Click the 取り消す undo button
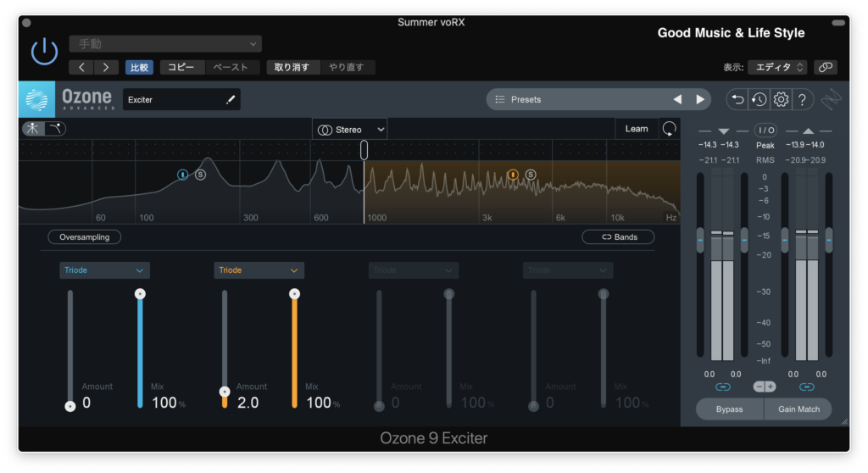Screen dimensions: 868x473 coord(292,67)
